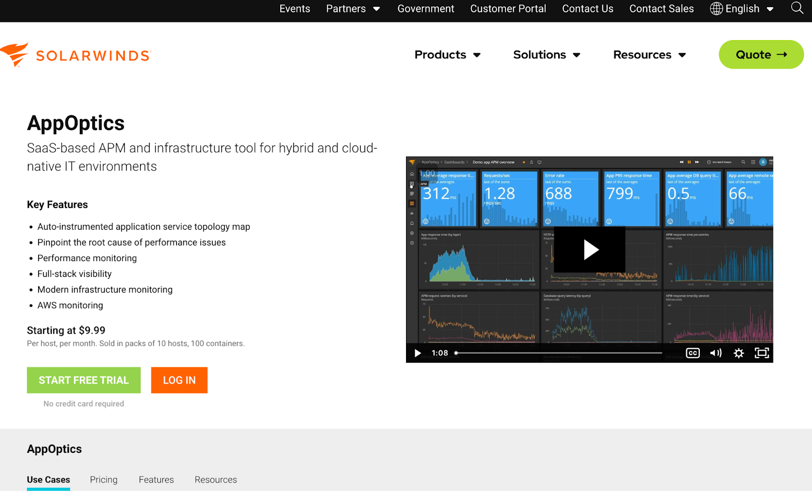Click the orange LOG IN button
This screenshot has height=504, width=812.
tap(179, 380)
